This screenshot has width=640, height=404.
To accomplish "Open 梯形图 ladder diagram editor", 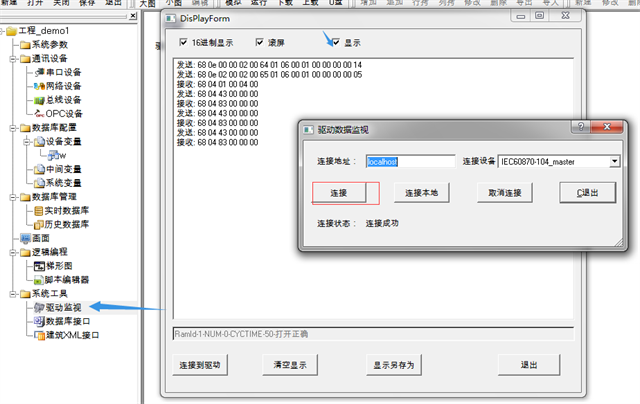I will 60,266.
